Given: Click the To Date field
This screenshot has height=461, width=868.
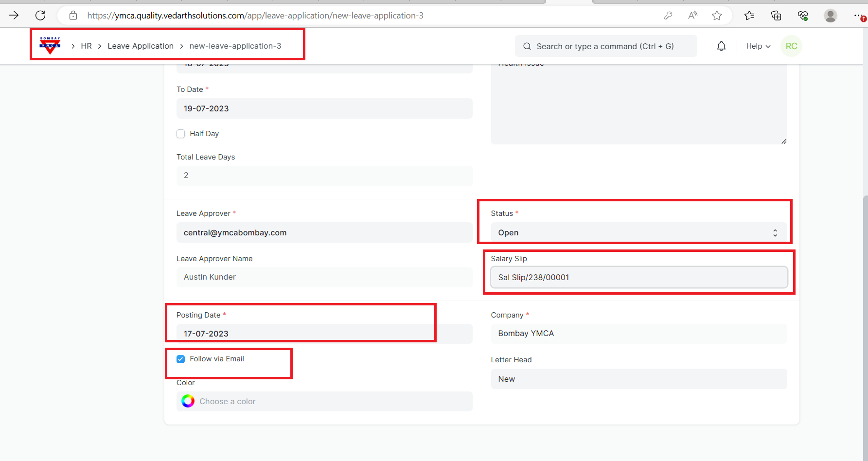Looking at the screenshot, I should tap(324, 108).
